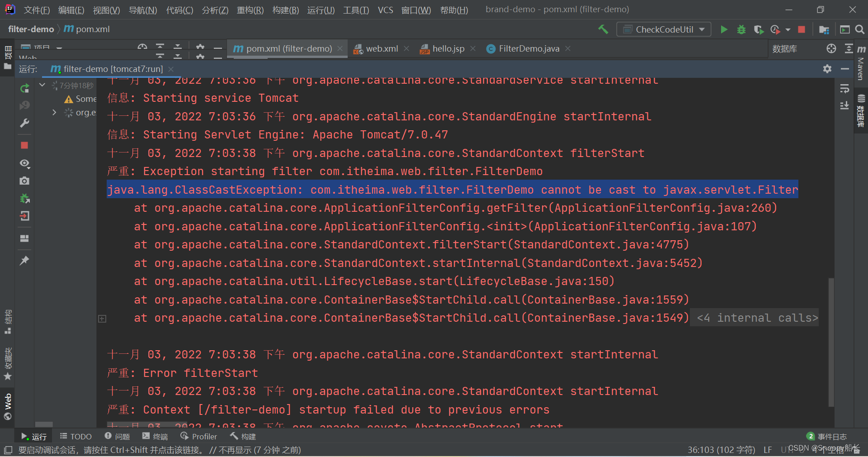Viewport: 868px width, 457px height.
Task: Click locate target icon in 数据库 panel
Action: pos(831,48)
